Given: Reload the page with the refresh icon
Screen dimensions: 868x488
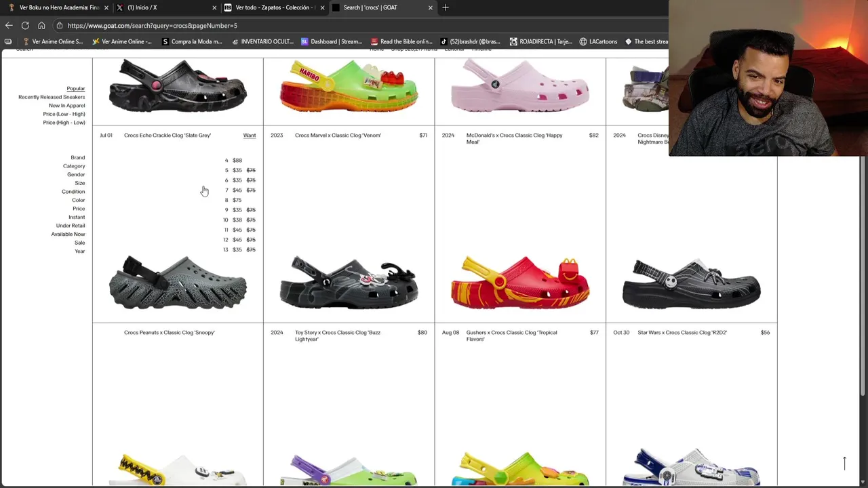Looking at the screenshot, I should tap(25, 25).
